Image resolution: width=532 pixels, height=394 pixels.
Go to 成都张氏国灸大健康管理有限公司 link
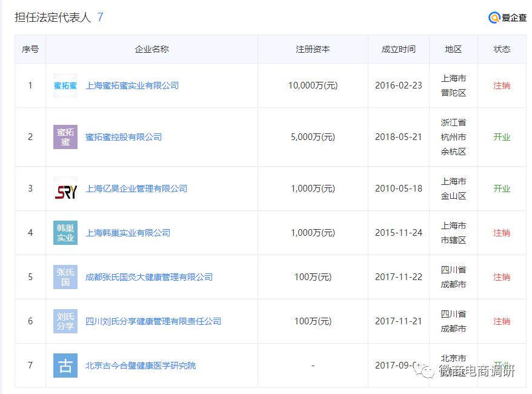(x=149, y=277)
